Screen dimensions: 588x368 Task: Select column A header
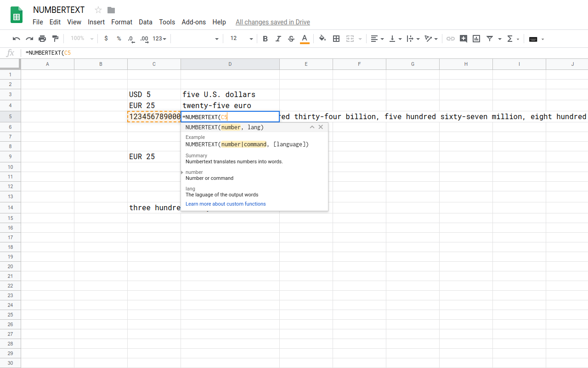coord(47,64)
